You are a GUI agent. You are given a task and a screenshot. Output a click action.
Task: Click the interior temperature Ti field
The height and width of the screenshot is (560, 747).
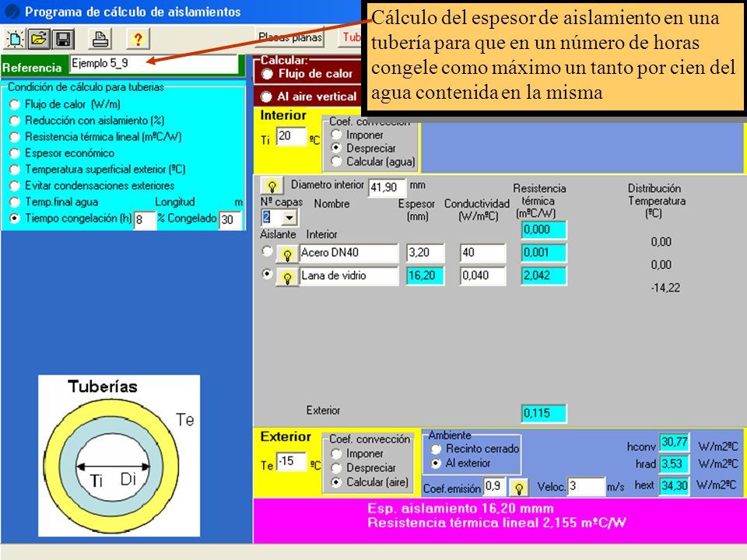290,136
